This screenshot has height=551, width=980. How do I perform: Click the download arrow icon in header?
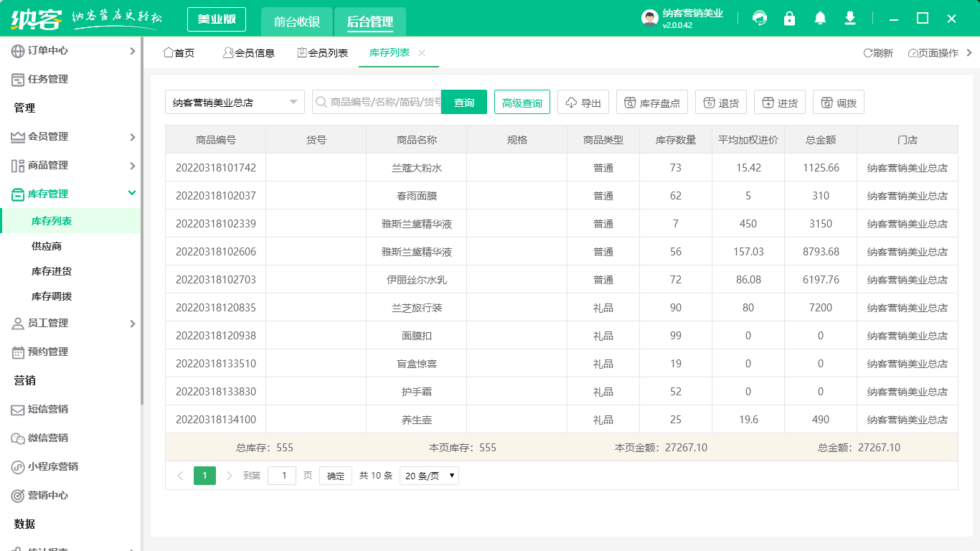tap(850, 19)
